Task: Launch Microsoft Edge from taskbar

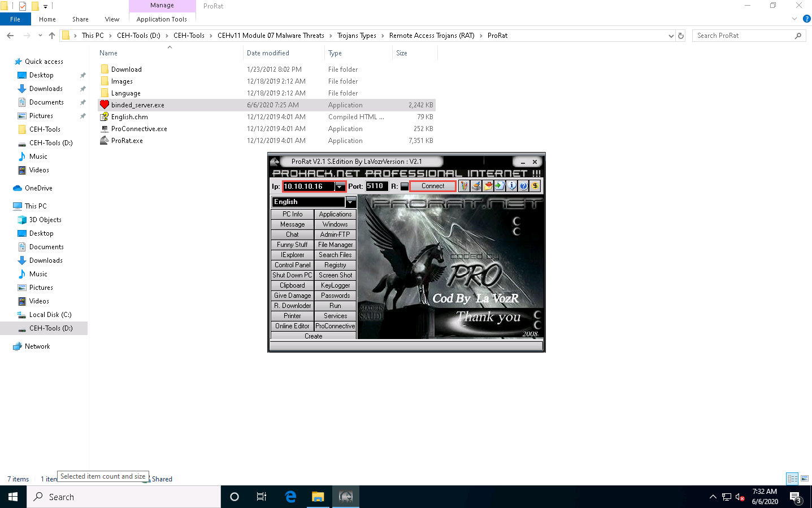Action: click(290, 497)
